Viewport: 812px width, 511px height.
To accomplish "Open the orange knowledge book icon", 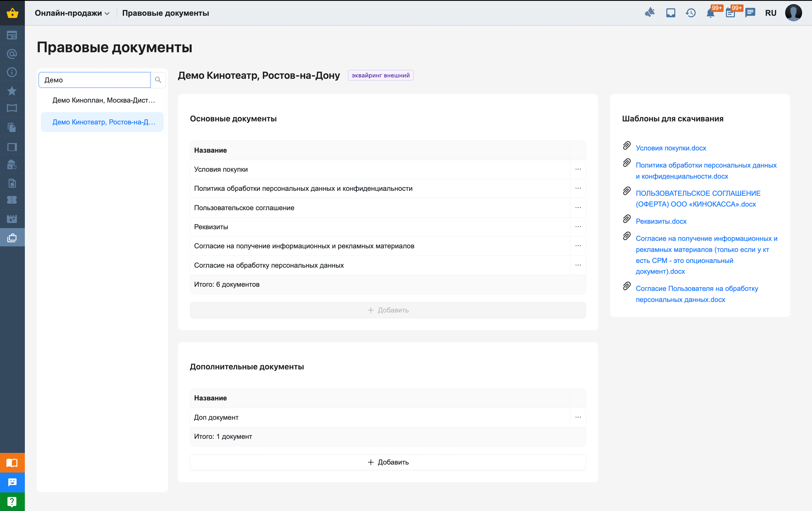I will tap(12, 462).
